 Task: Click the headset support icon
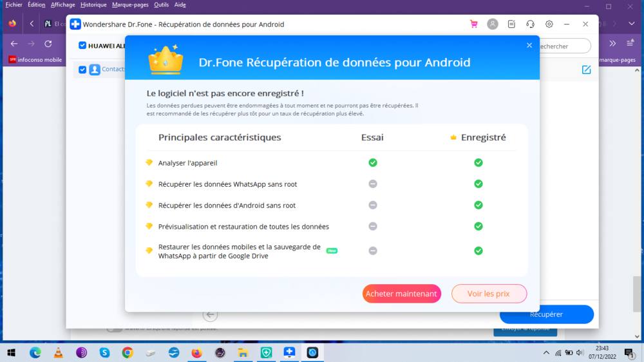[x=530, y=24]
